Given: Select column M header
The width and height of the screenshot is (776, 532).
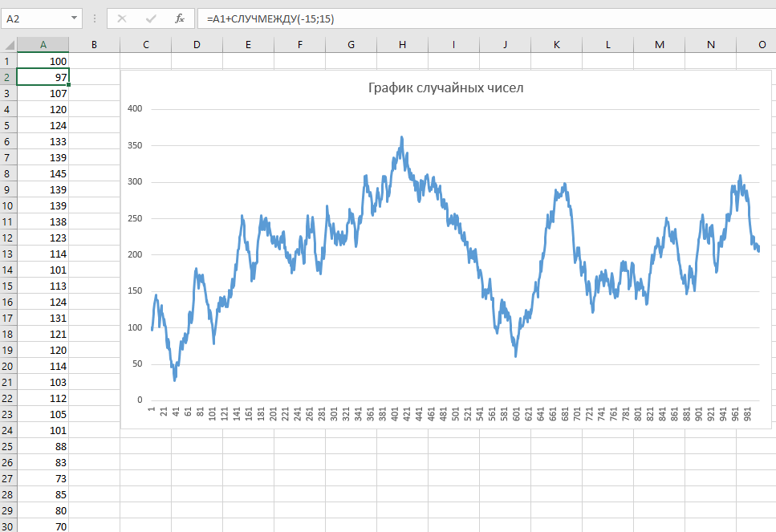Looking at the screenshot, I should coord(660,45).
